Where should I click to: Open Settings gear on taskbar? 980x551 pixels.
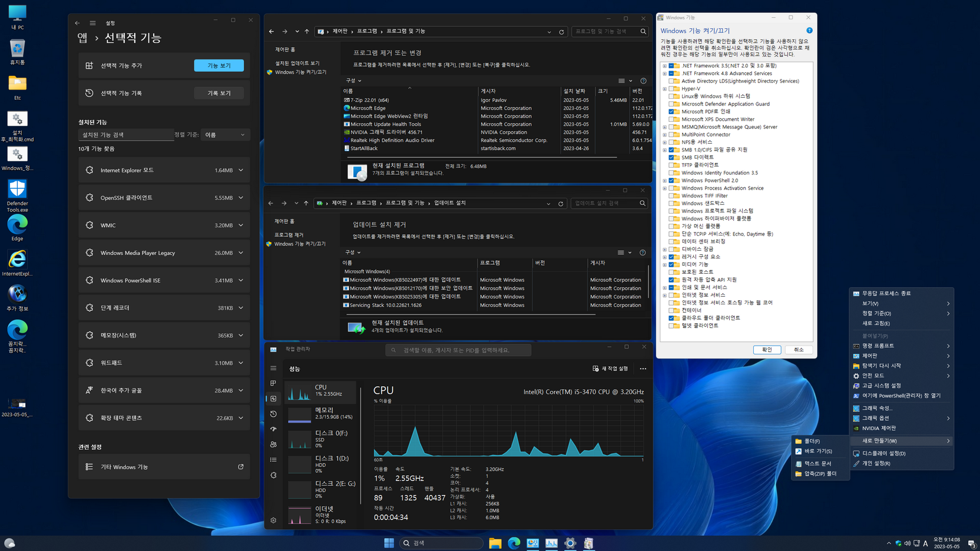pos(570,543)
